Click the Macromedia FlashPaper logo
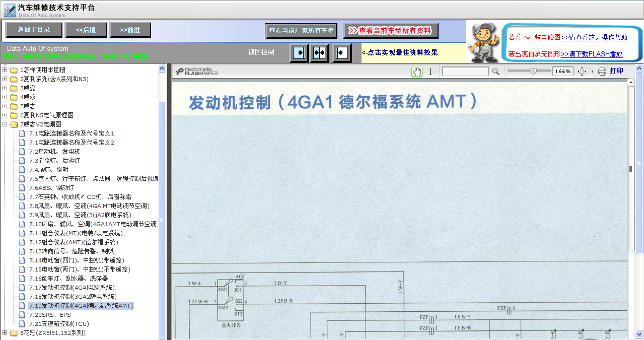 click(197, 72)
